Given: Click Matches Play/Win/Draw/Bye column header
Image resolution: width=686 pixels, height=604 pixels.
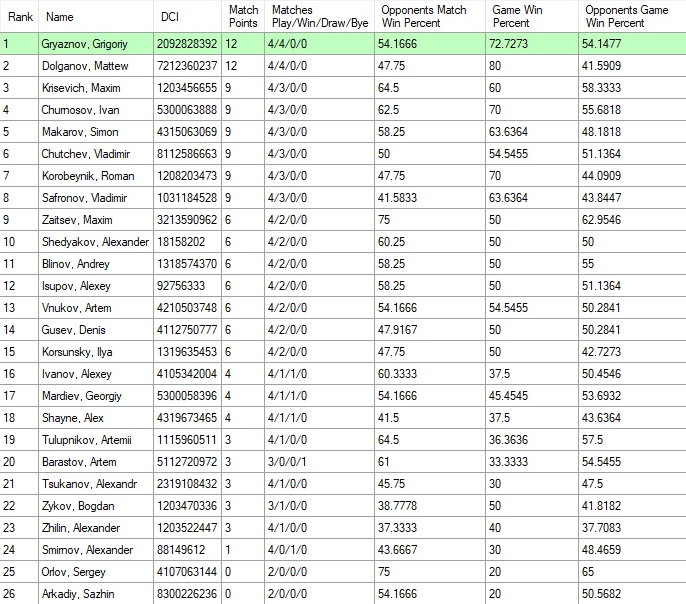Looking at the screenshot, I should coord(319,16).
